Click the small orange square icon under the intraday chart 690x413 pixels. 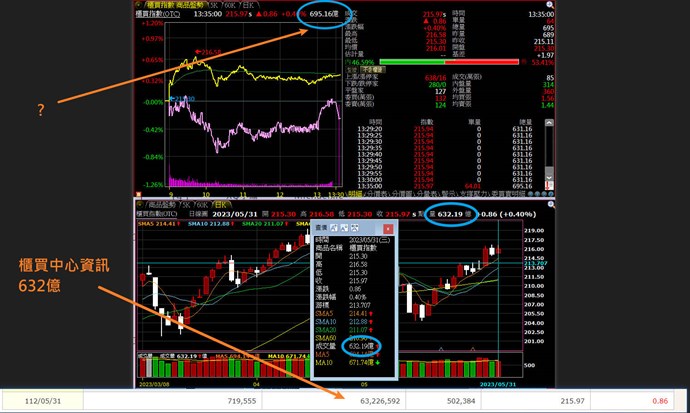pos(139,194)
